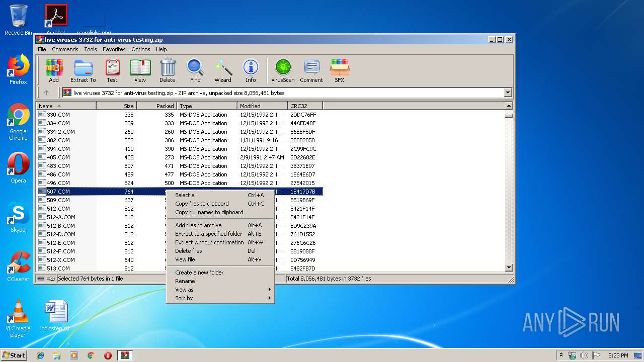Open the Commands menu
The height and width of the screenshot is (362, 644).
coord(65,49)
